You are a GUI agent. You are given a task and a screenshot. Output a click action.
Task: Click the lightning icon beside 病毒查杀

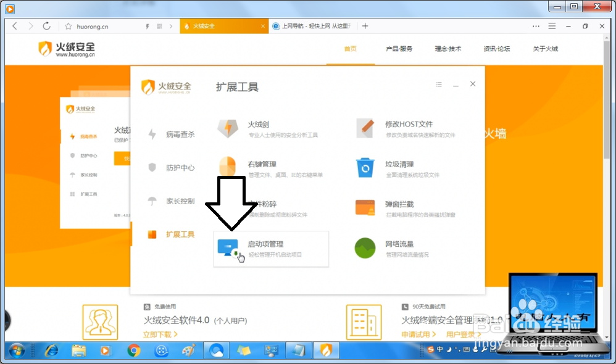click(x=152, y=134)
